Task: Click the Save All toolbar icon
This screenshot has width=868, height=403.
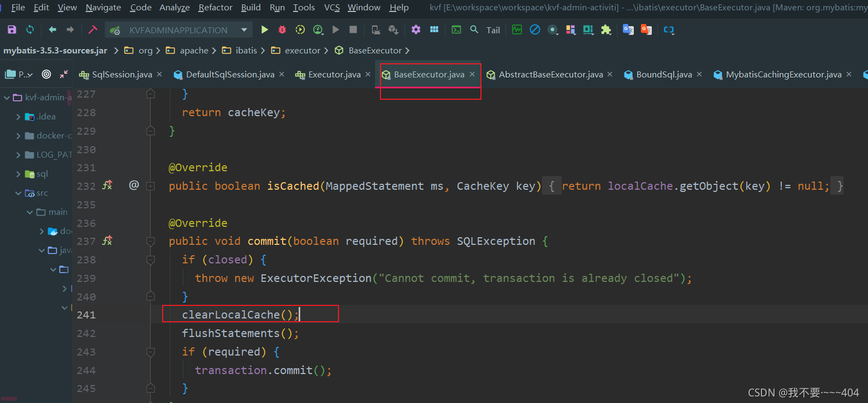Action: pos(12,29)
